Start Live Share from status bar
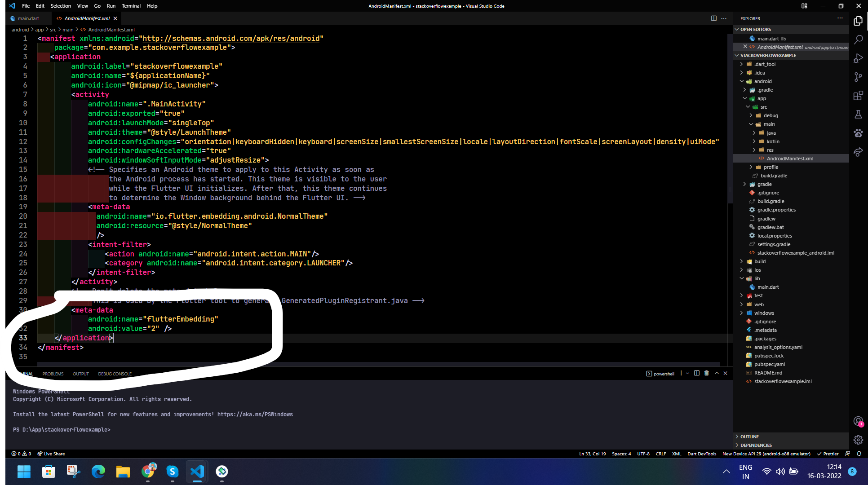The width and height of the screenshot is (868, 485). point(51,454)
